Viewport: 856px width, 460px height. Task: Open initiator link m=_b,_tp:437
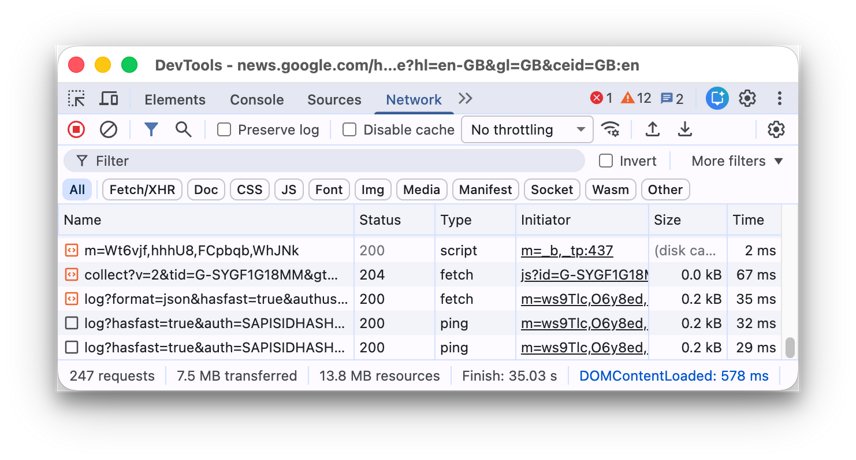coord(567,250)
